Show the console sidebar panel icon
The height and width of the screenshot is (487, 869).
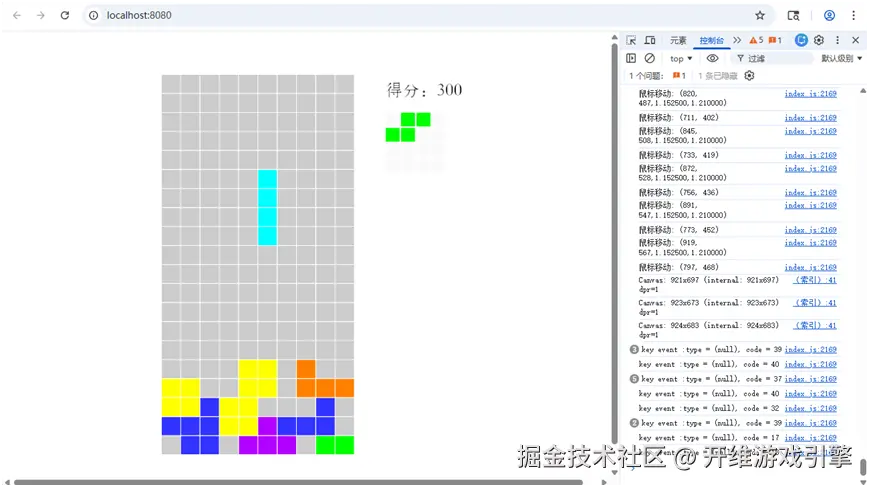point(631,58)
